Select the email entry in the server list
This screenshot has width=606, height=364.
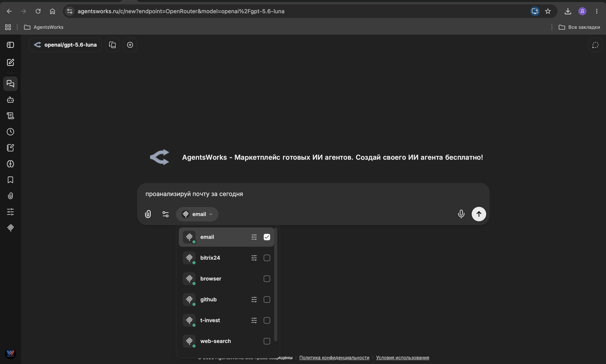pos(226,237)
